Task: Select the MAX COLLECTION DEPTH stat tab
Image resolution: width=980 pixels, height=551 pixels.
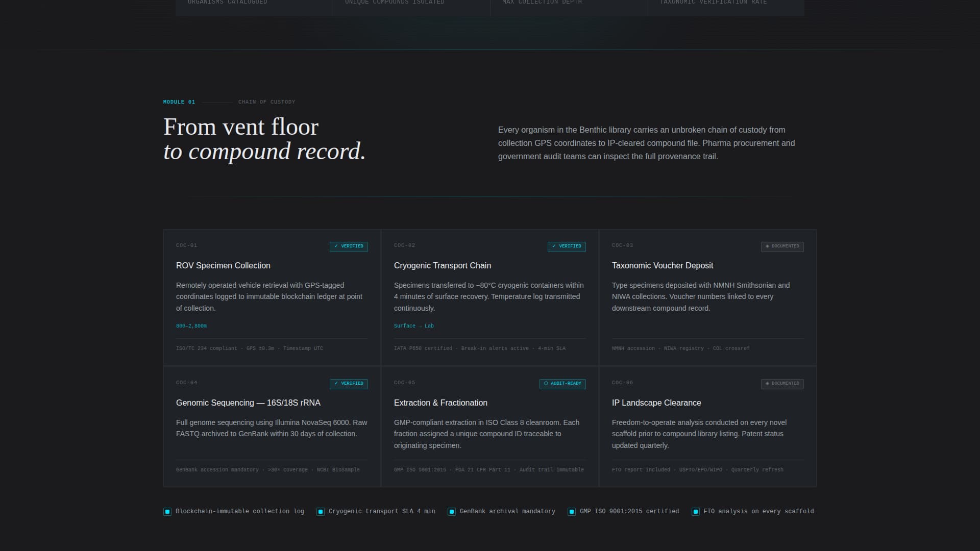Action: click(542, 5)
